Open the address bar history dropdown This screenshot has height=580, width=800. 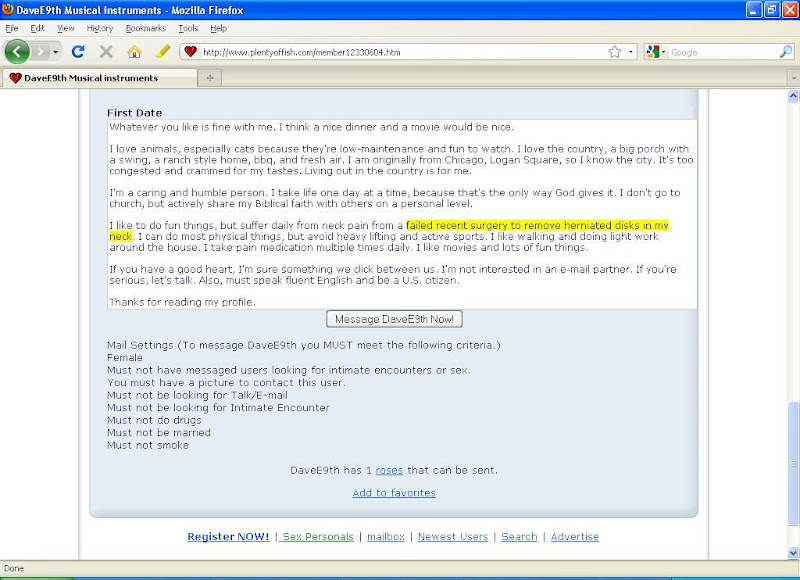click(x=631, y=52)
